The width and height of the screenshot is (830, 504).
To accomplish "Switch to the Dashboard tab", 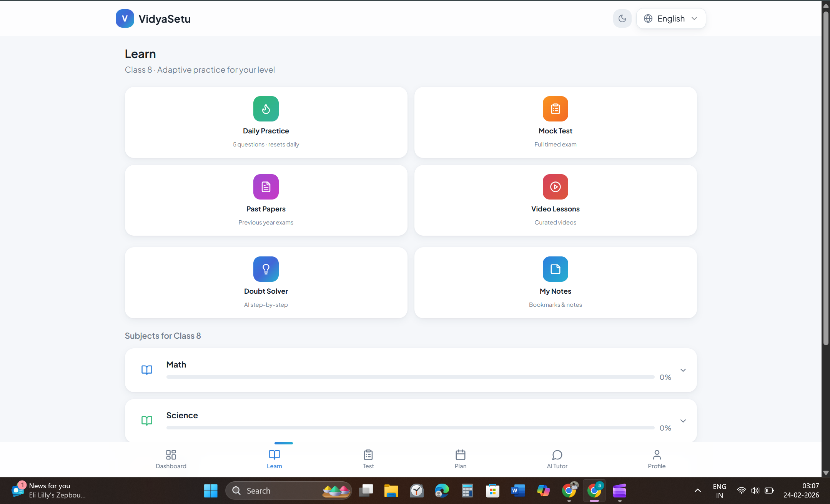I will 171,459.
